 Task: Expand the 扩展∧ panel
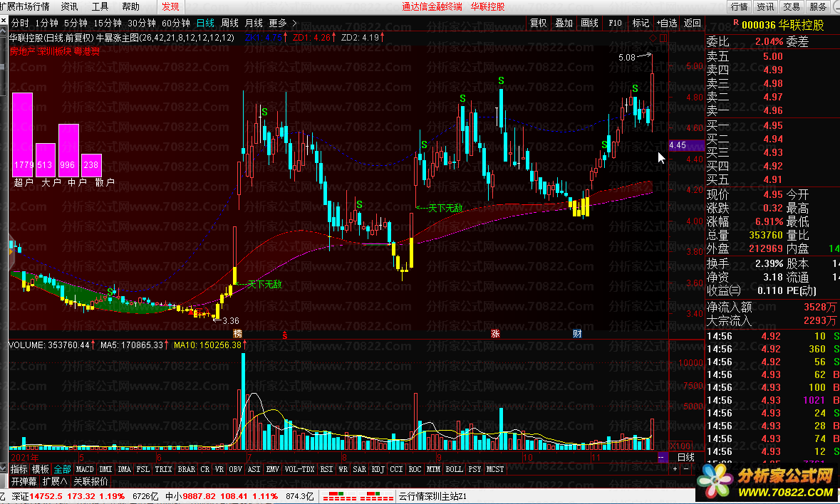55,481
